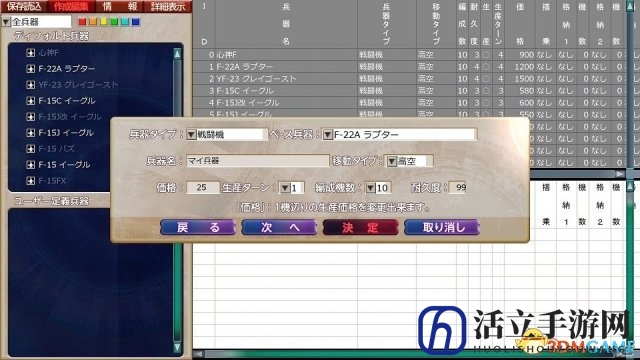
Task: Click the aircraft icon beside F-15FX
Action: click(x=31, y=180)
